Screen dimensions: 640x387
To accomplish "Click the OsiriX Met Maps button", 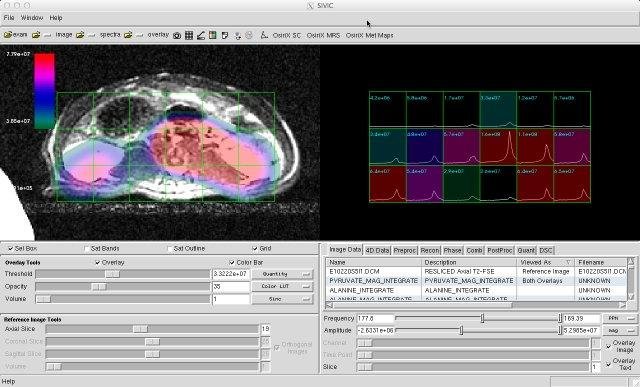I will pyautogui.click(x=369, y=36).
